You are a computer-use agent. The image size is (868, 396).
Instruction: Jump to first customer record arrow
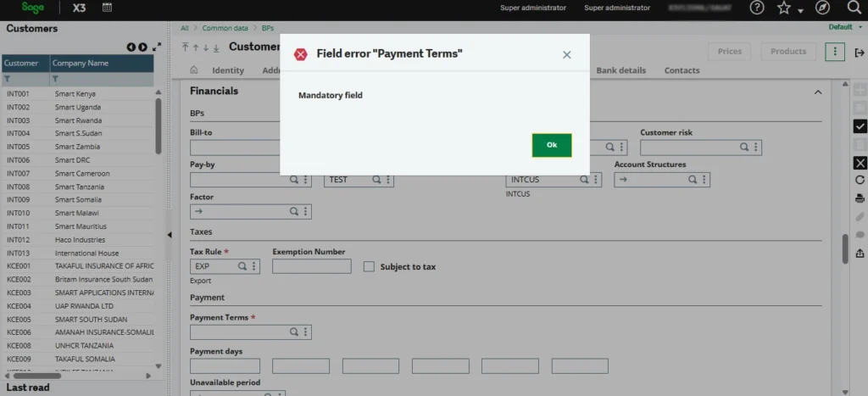tap(186, 47)
